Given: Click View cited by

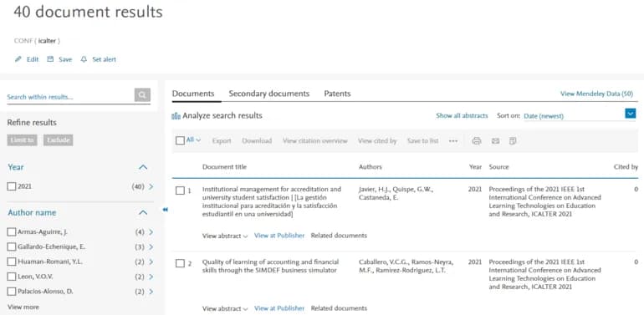Looking at the screenshot, I should click(x=377, y=141).
